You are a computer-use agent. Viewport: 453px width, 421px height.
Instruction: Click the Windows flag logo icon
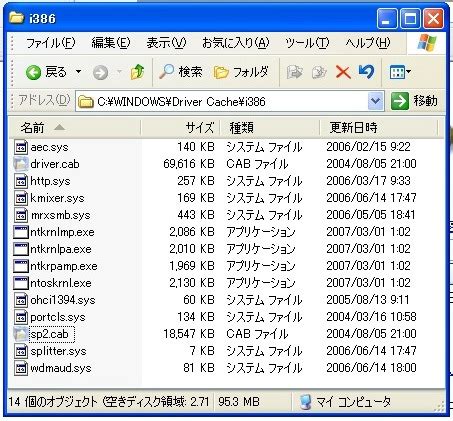coord(427,43)
